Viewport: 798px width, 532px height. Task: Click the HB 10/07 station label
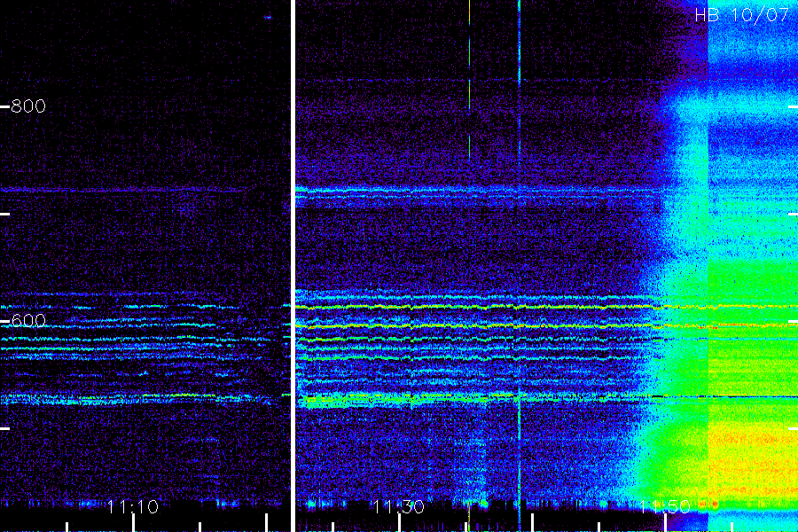(x=742, y=15)
